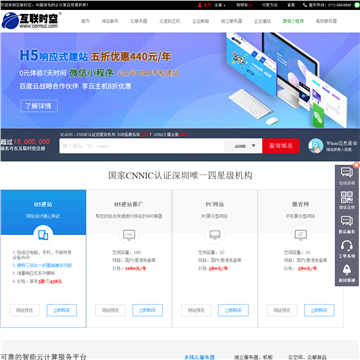The height and width of the screenshot is (360, 360).
Task: Click the blue devices icon in the H5建站 card
Action: coord(43,235)
